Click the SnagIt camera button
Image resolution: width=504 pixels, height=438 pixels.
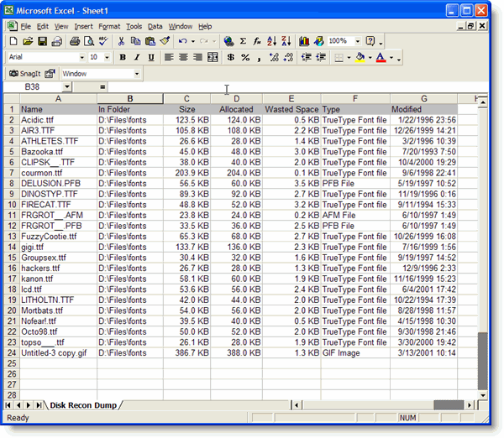pos(24,74)
